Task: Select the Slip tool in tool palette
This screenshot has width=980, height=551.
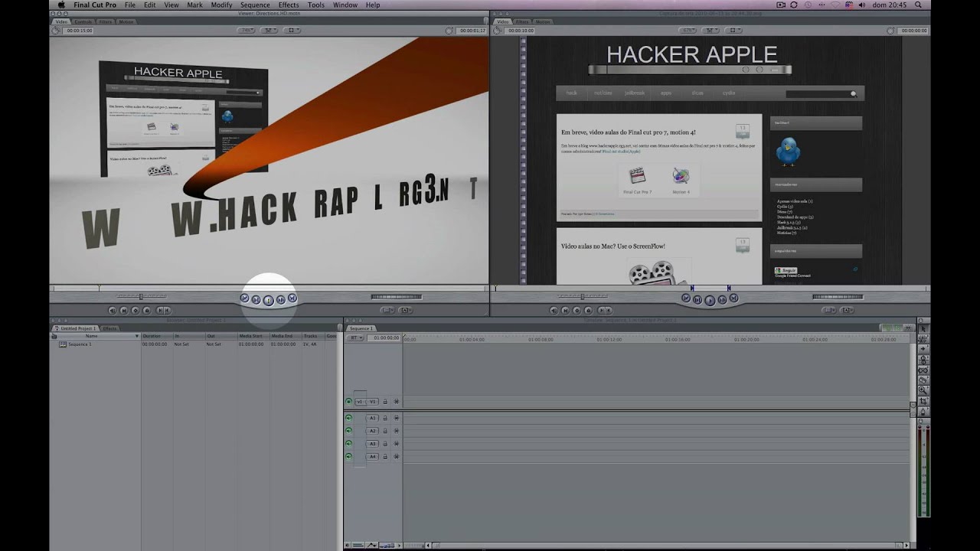Action: click(923, 369)
